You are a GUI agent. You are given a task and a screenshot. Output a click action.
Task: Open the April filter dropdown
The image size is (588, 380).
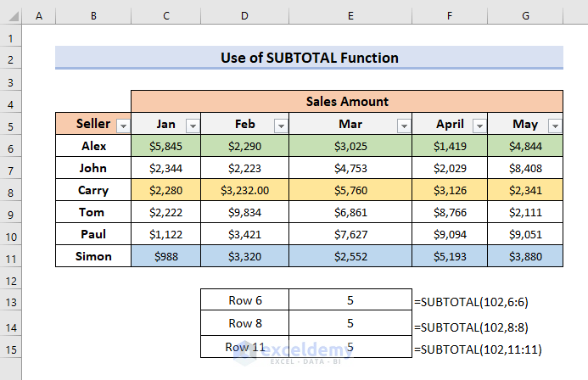[479, 126]
